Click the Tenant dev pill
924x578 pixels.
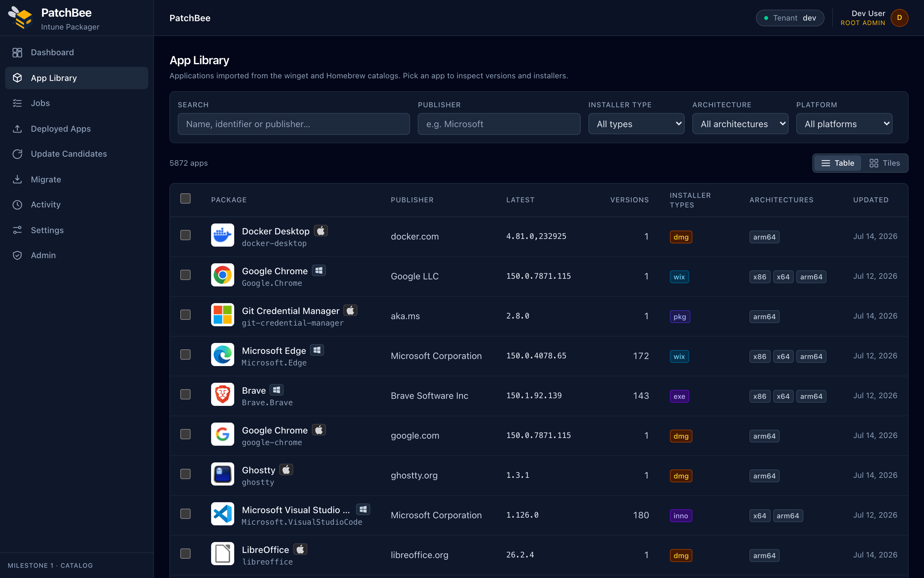pyautogui.click(x=790, y=18)
